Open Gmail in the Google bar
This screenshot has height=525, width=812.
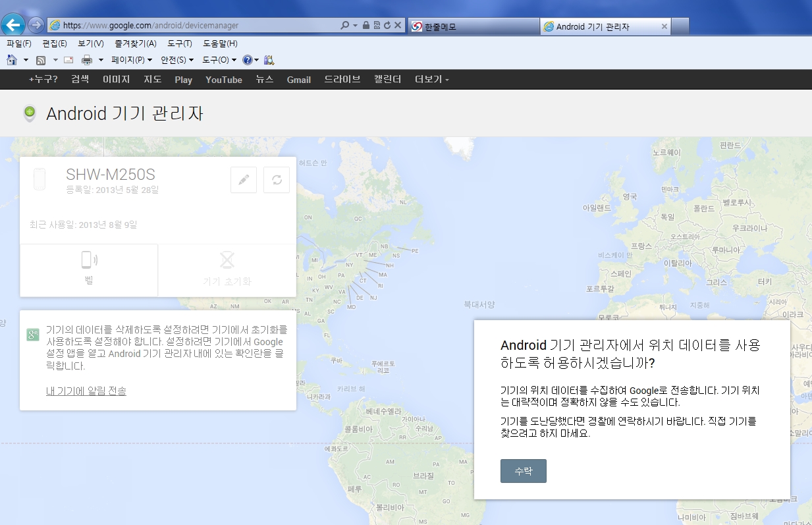[x=298, y=80]
